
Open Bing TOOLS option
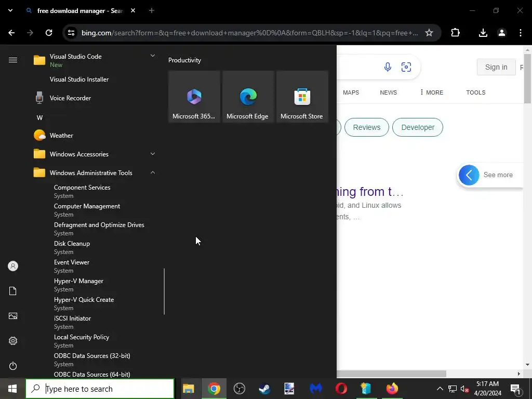click(476, 92)
